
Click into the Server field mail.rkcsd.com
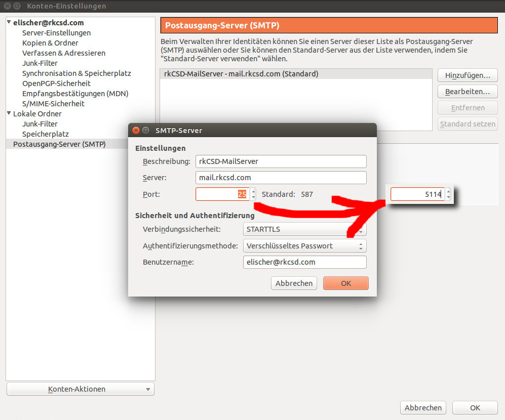click(x=281, y=178)
